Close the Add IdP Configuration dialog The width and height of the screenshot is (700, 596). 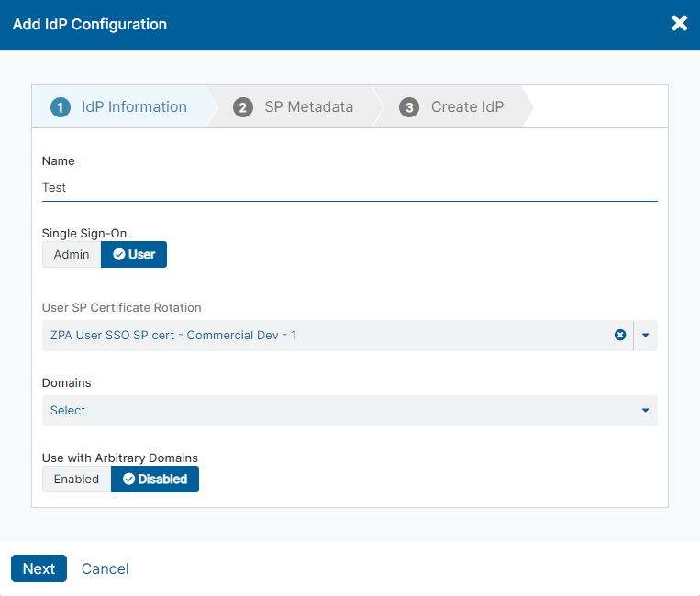click(679, 24)
